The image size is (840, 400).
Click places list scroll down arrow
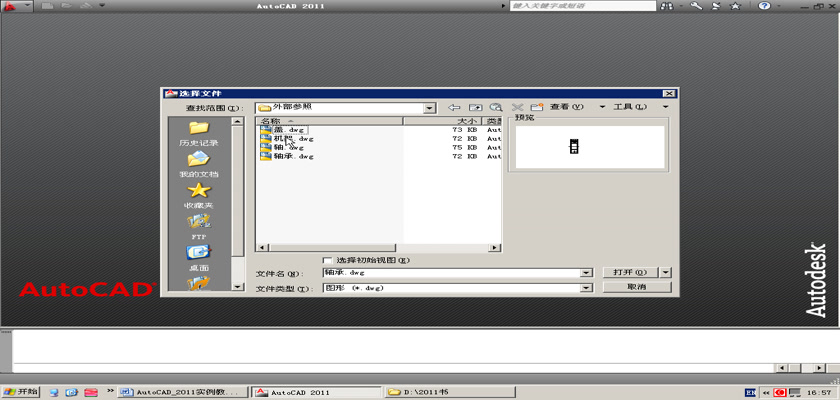(x=238, y=287)
